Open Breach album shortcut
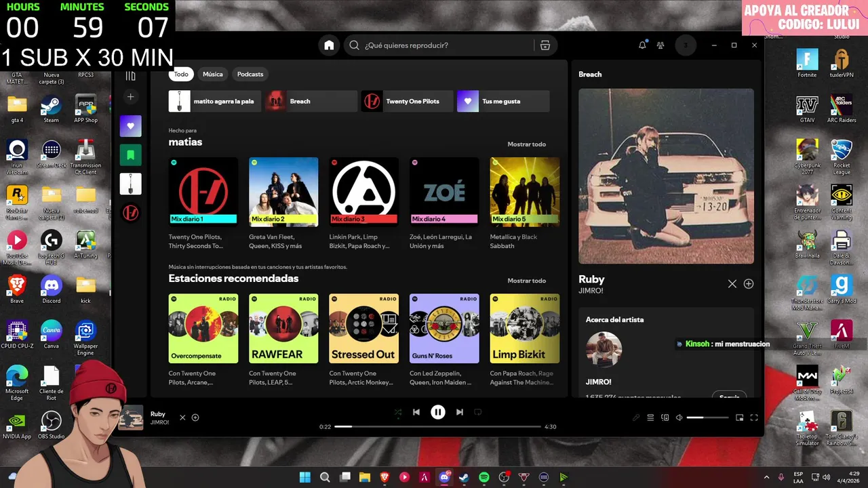Screen dimensions: 868x488 tap(311, 101)
